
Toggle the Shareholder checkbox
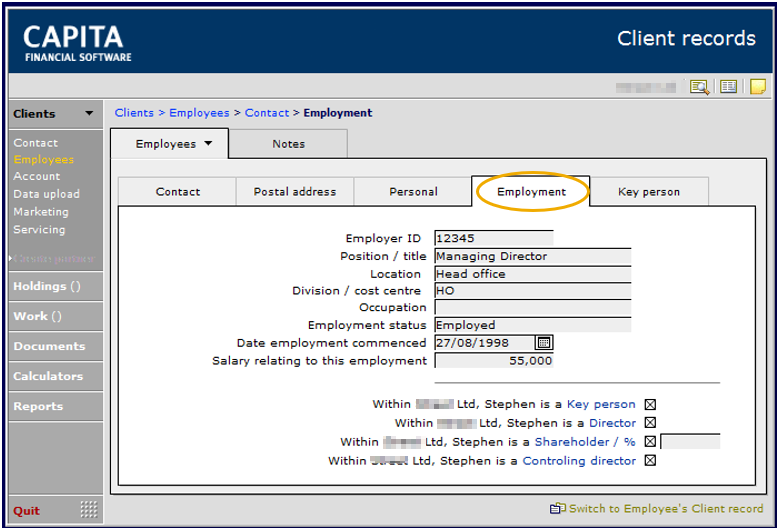pos(650,441)
